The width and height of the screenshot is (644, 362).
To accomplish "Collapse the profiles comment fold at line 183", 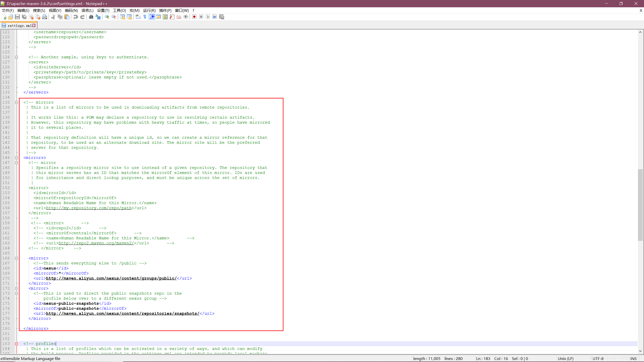I will pos(17,344).
